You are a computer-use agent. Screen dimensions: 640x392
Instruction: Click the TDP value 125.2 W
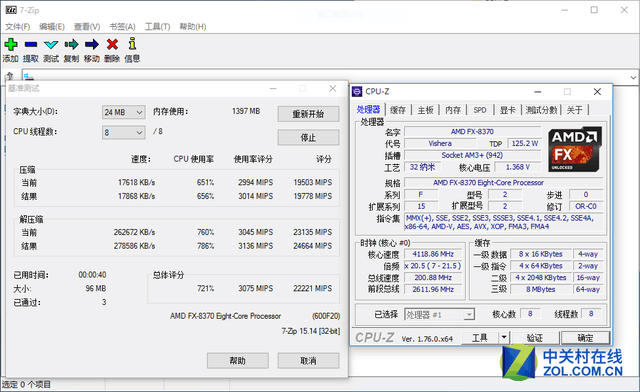tap(524, 143)
